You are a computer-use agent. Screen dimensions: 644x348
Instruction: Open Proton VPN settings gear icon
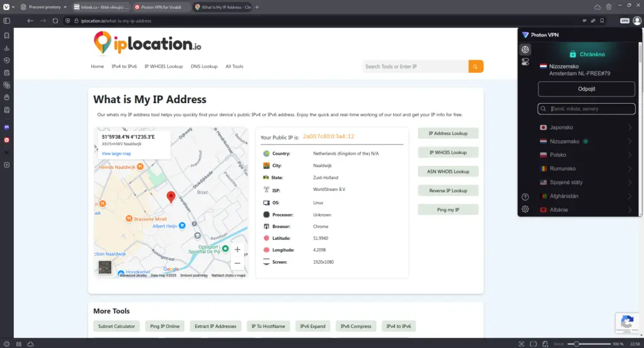pos(525,209)
